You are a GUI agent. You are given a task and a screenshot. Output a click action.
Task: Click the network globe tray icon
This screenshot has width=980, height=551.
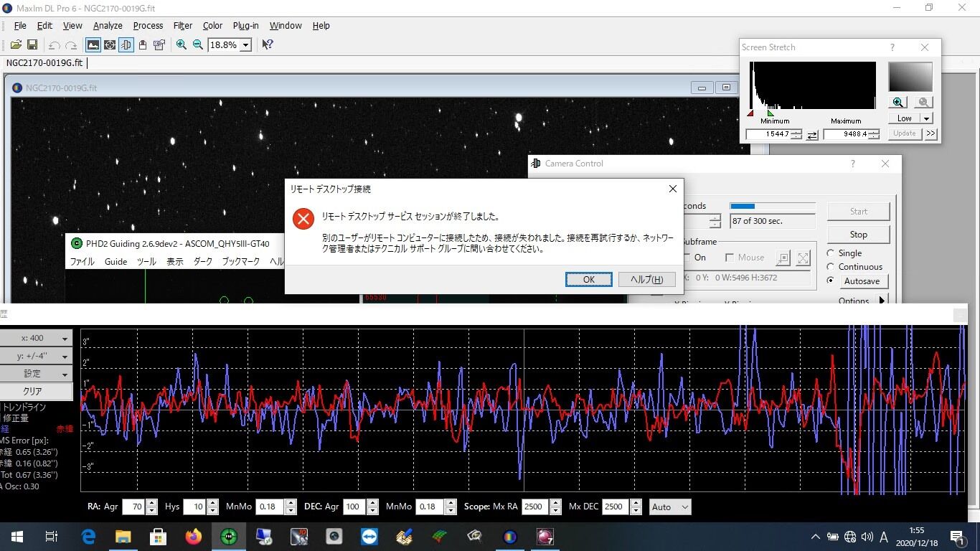[850, 537]
